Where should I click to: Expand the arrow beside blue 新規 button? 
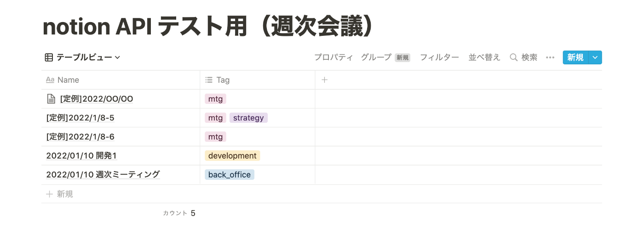tap(595, 57)
